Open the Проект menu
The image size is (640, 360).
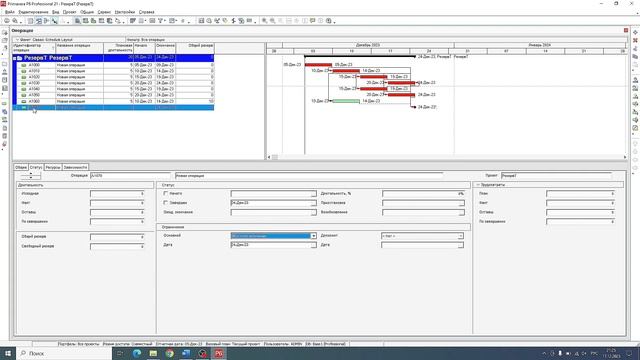[69, 12]
